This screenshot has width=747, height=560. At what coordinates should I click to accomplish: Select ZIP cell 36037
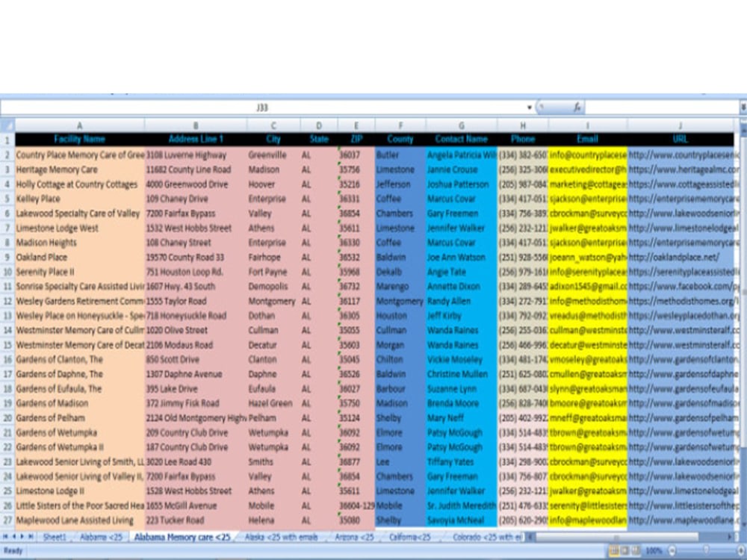coord(356,155)
